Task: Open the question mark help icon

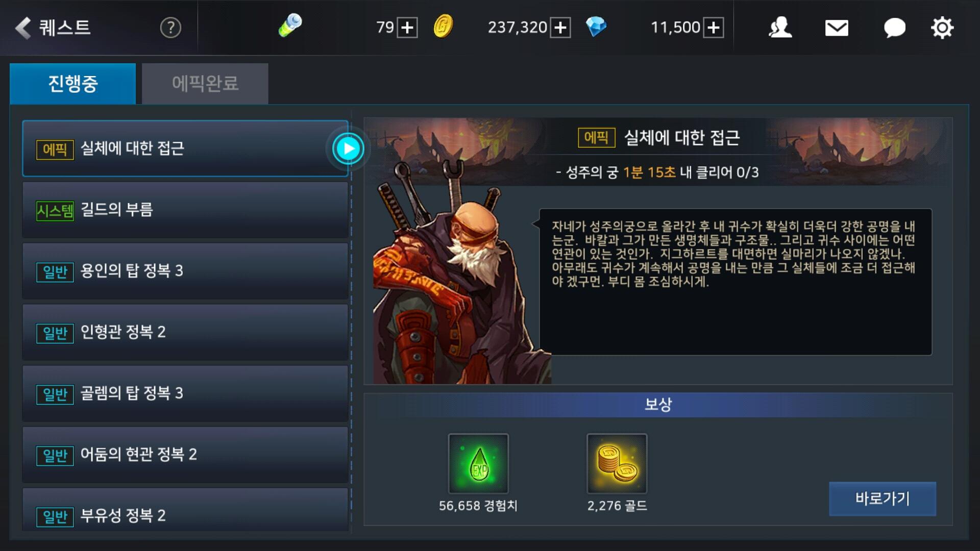Action: coord(170,28)
